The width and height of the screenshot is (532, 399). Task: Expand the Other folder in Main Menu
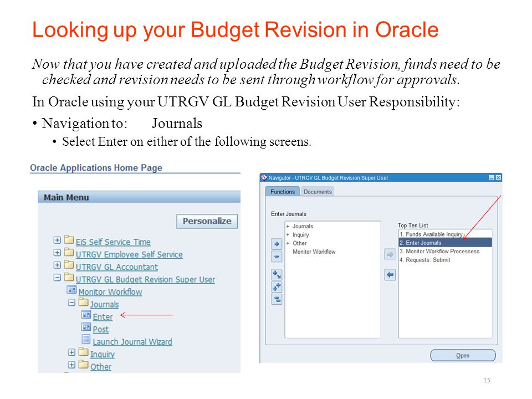(x=71, y=365)
